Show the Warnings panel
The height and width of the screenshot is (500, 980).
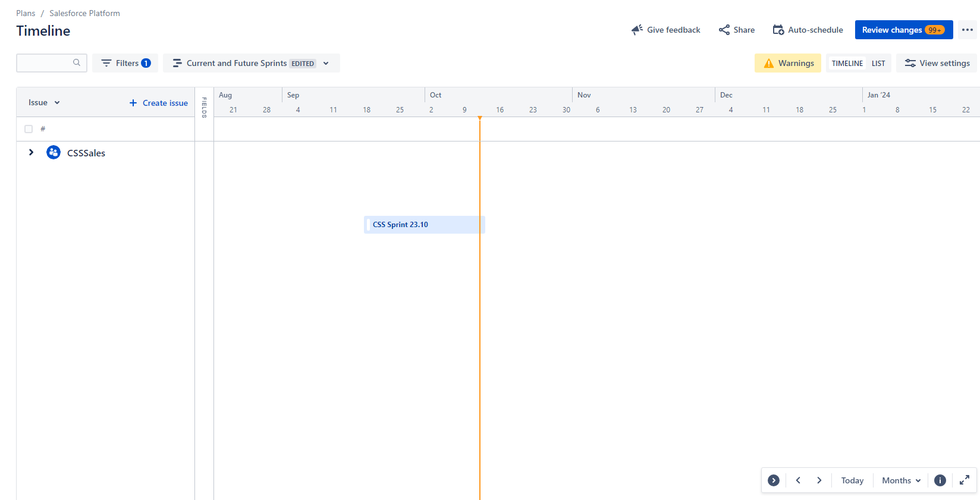point(788,63)
